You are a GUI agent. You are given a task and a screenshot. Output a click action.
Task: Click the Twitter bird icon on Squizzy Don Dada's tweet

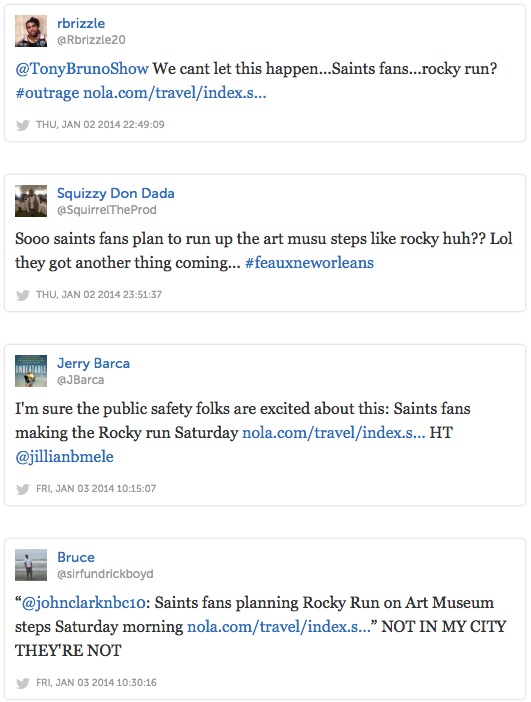(23, 295)
